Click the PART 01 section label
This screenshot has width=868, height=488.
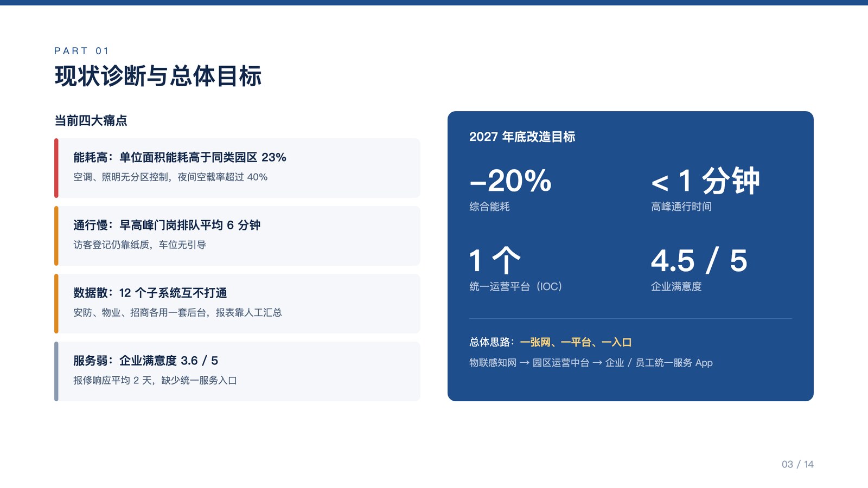(x=81, y=51)
